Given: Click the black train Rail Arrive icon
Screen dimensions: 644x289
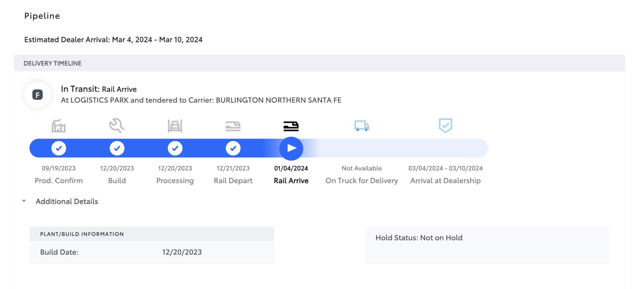Looking at the screenshot, I should click(291, 126).
